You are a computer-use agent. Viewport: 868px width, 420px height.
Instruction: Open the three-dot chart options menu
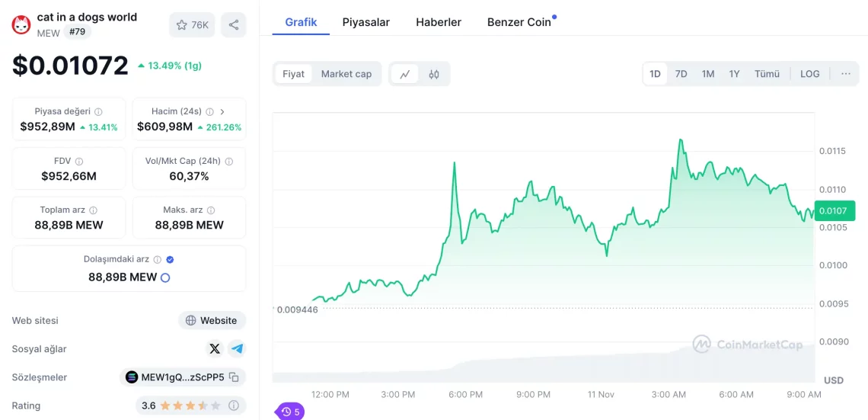(845, 74)
